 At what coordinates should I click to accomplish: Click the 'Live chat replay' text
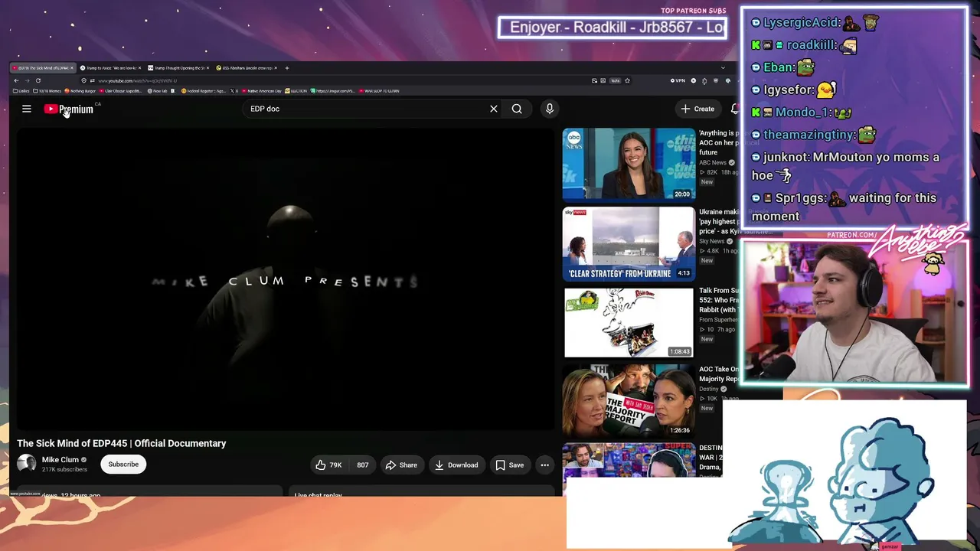coord(318,494)
